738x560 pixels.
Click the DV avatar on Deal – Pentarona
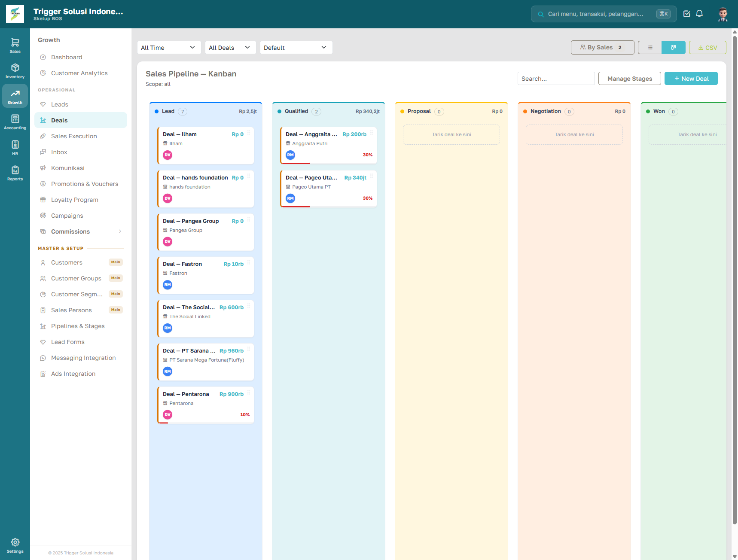[x=168, y=415]
